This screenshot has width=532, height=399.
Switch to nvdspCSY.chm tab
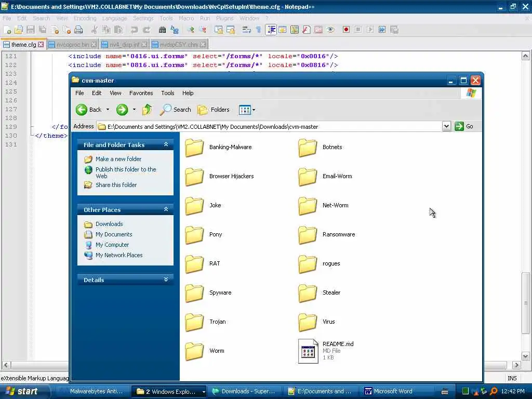(x=179, y=45)
